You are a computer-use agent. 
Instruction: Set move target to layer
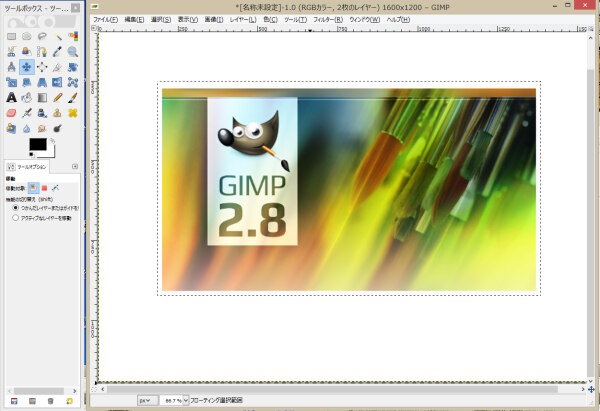(x=33, y=188)
